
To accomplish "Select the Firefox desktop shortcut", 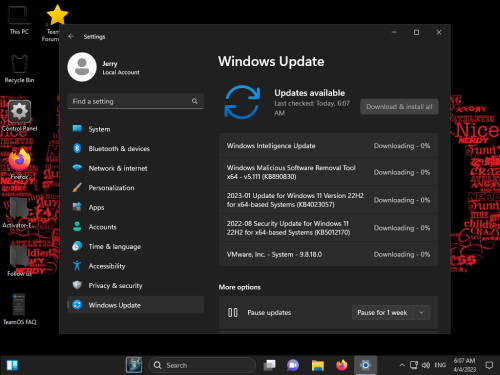I will coord(19,164).
